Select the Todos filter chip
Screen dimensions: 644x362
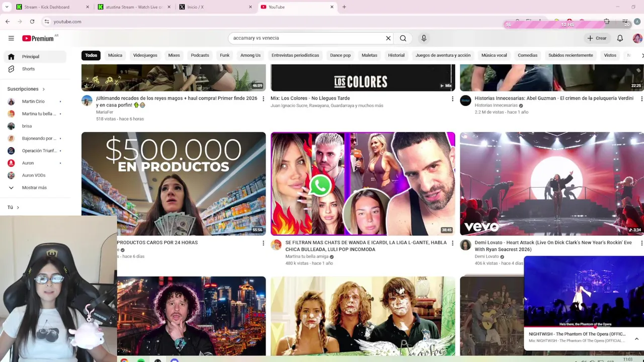click(x=91, y=55)
